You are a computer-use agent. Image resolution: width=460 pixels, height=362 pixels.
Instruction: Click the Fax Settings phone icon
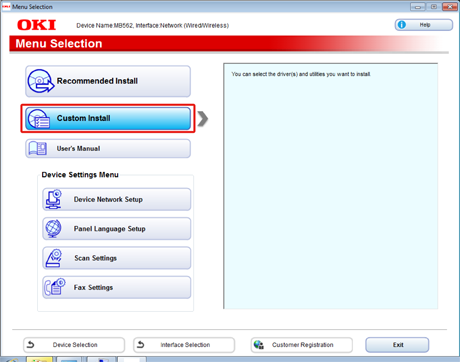point(55,287)
